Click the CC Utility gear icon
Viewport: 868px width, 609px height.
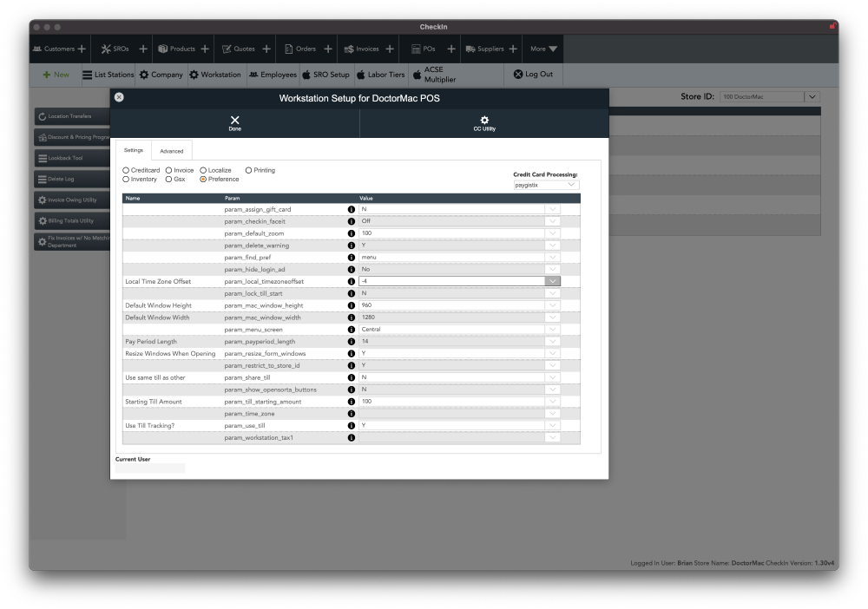point(484,120)
